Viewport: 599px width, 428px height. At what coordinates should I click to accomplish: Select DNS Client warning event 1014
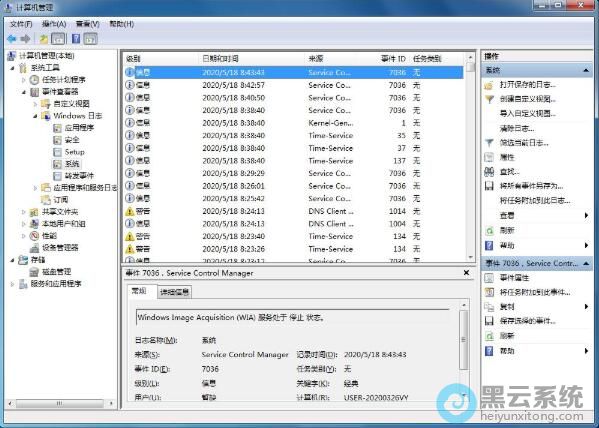coord(294,211)
